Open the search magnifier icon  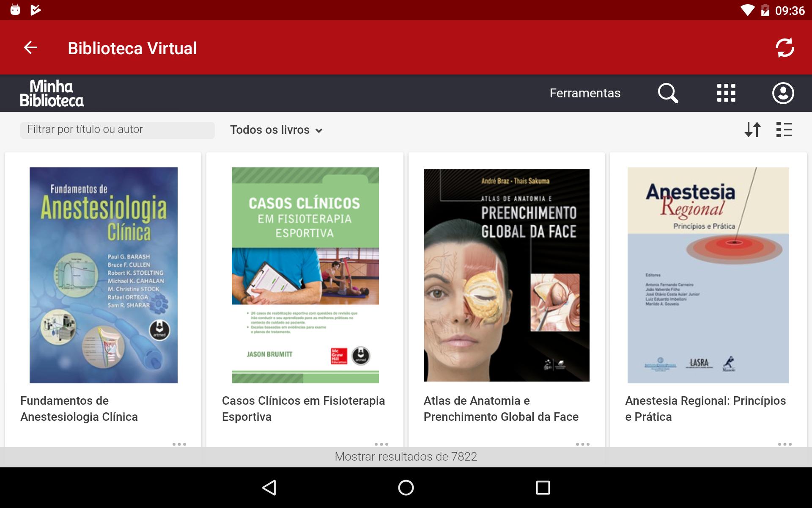(668, 93)
